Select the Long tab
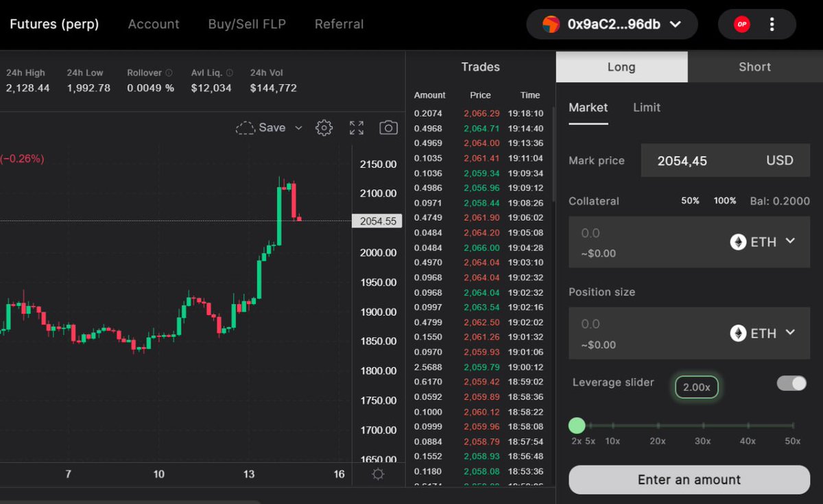 tap(621, 67)
